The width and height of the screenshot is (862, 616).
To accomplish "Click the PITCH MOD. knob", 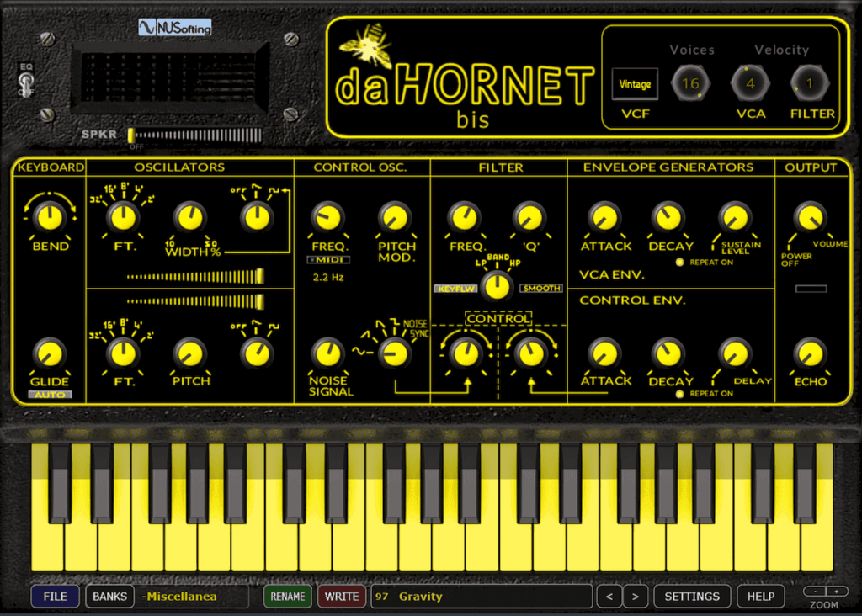I will pos(396,217).
